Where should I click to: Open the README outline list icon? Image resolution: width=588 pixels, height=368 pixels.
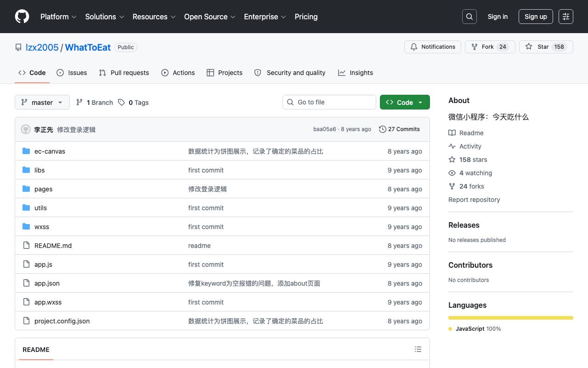tap(418, 350)
